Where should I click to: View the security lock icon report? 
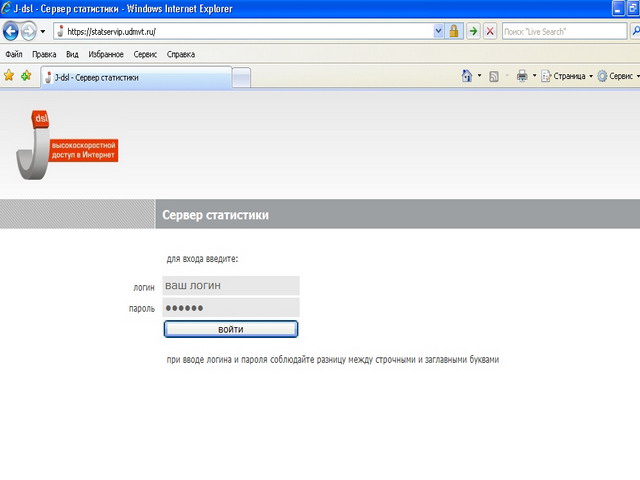click(453, 31)
